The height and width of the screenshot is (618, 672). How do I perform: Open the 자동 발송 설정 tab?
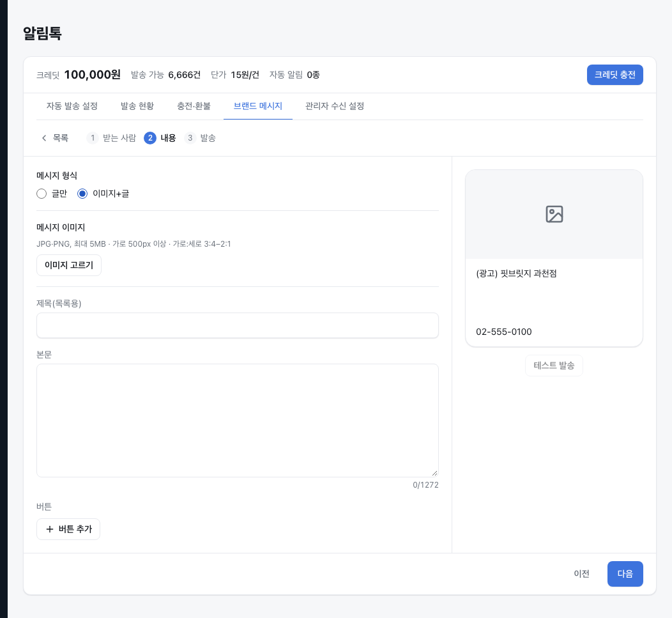pos(72,106)
